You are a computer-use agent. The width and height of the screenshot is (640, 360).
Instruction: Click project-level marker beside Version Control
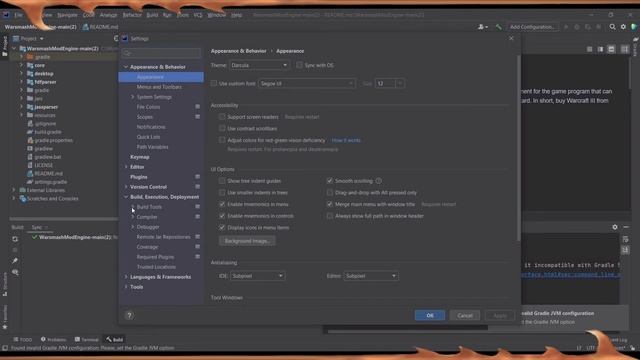[x=198, y=187]
